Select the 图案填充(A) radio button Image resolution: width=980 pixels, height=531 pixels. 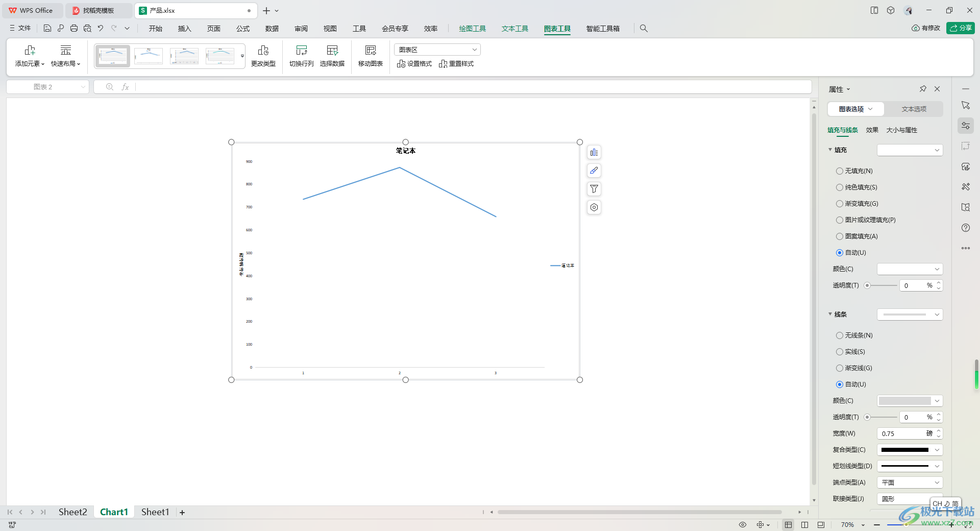point(840,236)
